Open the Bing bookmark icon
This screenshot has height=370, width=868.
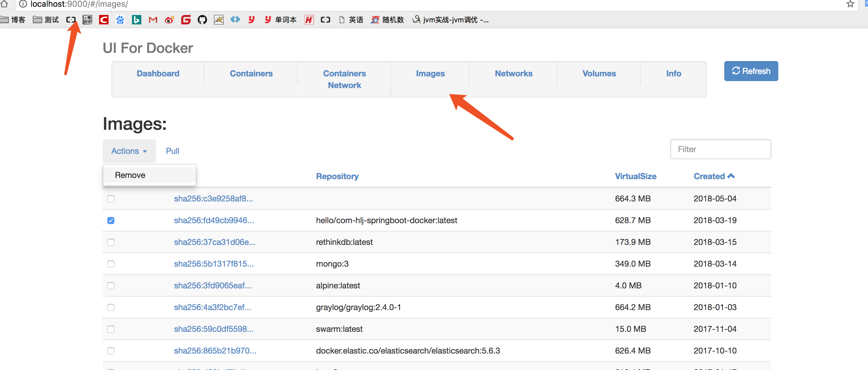[x=136, y=20]
